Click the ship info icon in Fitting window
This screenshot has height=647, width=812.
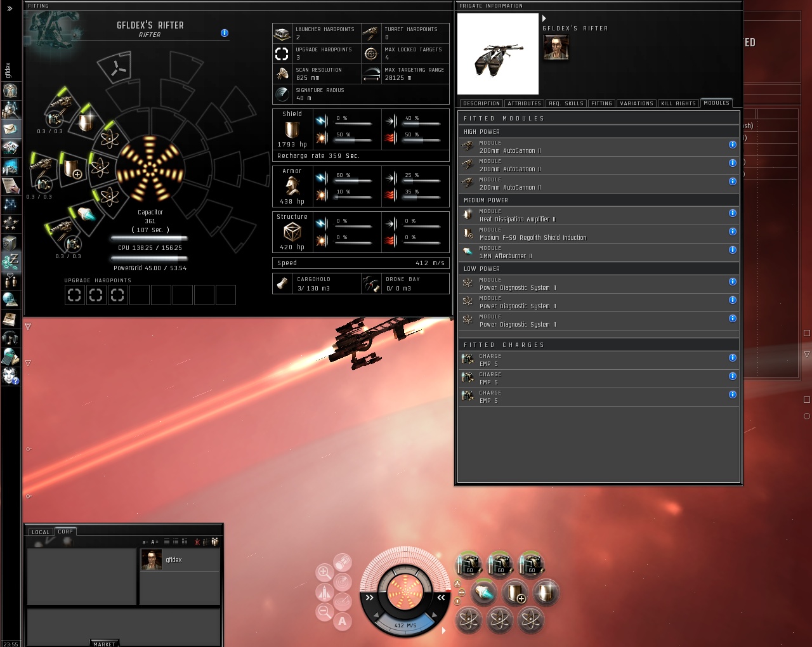click(225, 33)
